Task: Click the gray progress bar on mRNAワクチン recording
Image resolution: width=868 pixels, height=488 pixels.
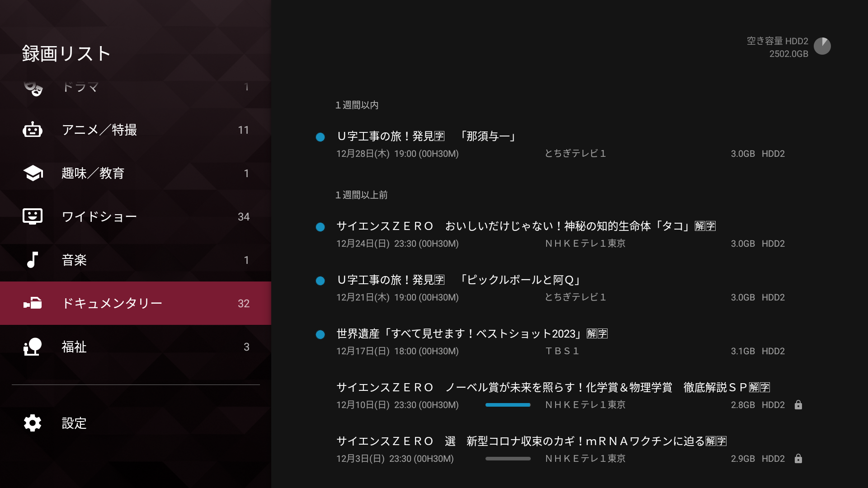Action: coord(508,459)
